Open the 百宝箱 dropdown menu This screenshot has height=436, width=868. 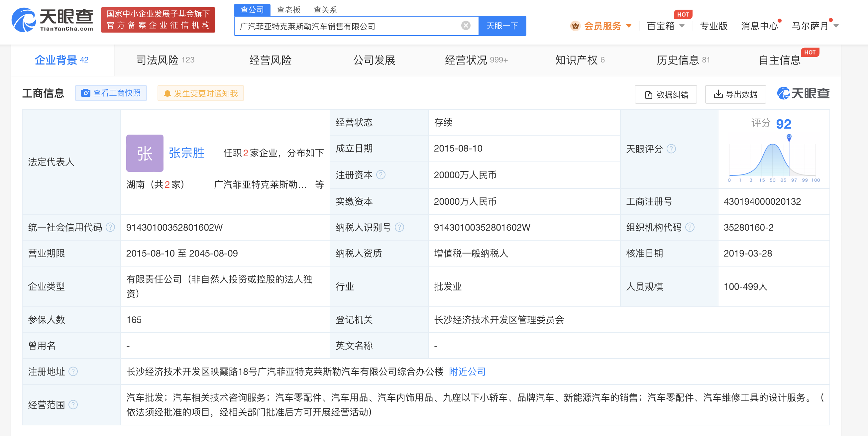[682, 25]
